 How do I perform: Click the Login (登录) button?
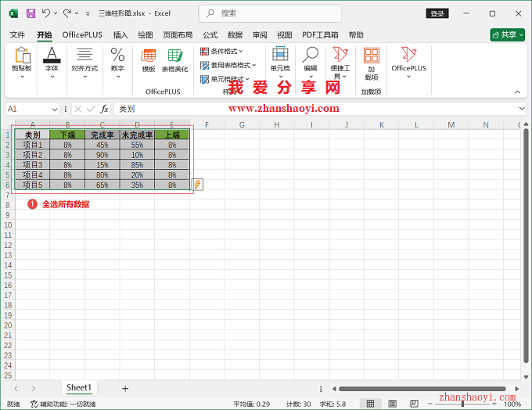click(x=437, y=13)
